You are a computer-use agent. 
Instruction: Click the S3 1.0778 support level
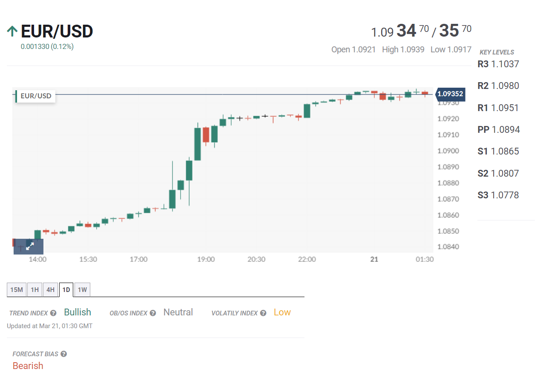click(498, 195)
